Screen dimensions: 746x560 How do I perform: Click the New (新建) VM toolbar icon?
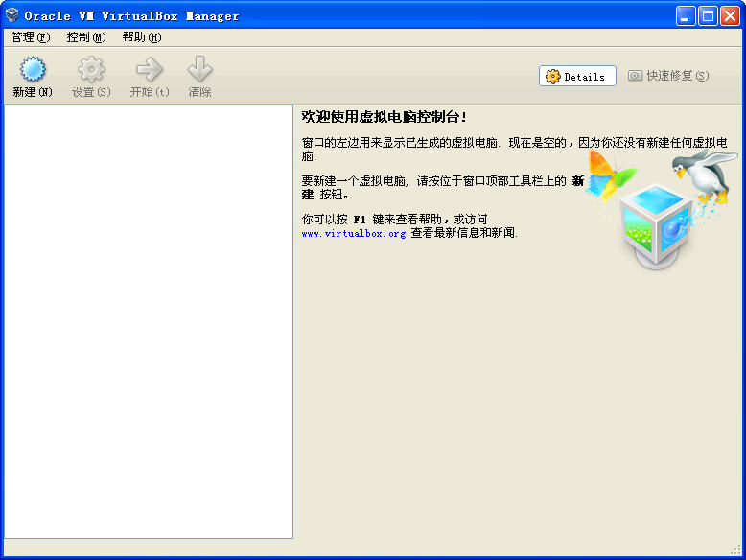pyautogui.click(x=33, y=69)
